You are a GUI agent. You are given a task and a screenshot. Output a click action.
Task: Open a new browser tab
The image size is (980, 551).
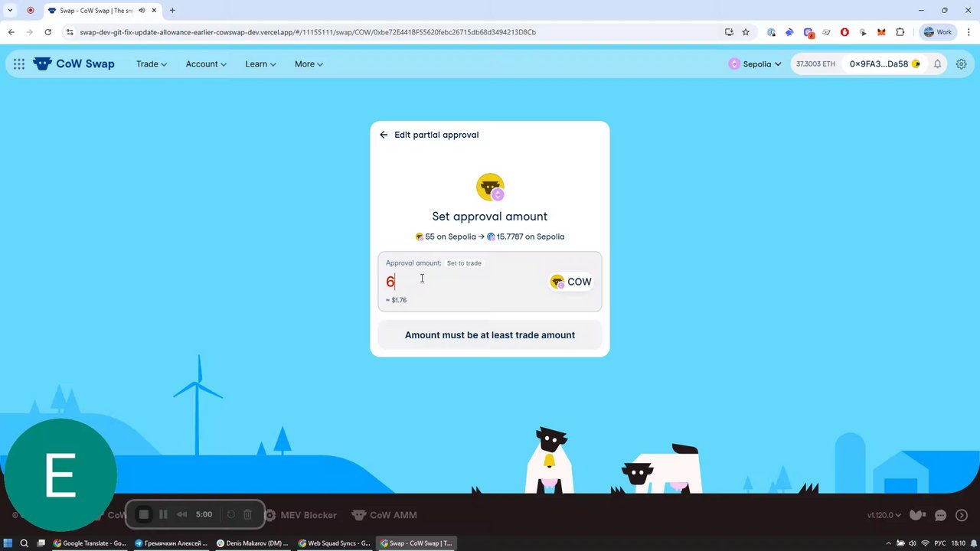point(172,11)
